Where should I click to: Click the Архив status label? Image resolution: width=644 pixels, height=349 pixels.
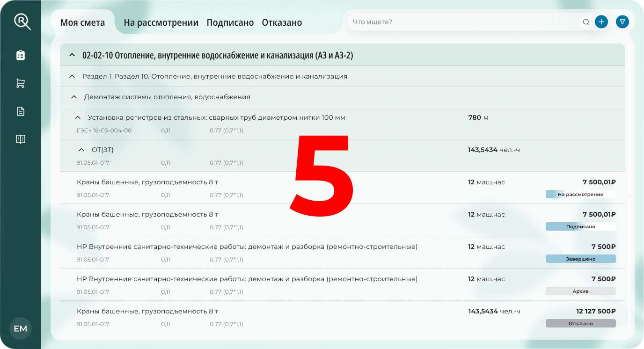580,291
